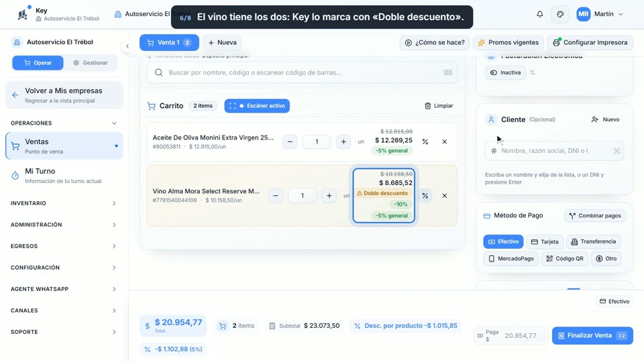This screenshot has width=644, height=362.
Task: Open the ¿Cómo se hace? help
Action: click(435, 42)
